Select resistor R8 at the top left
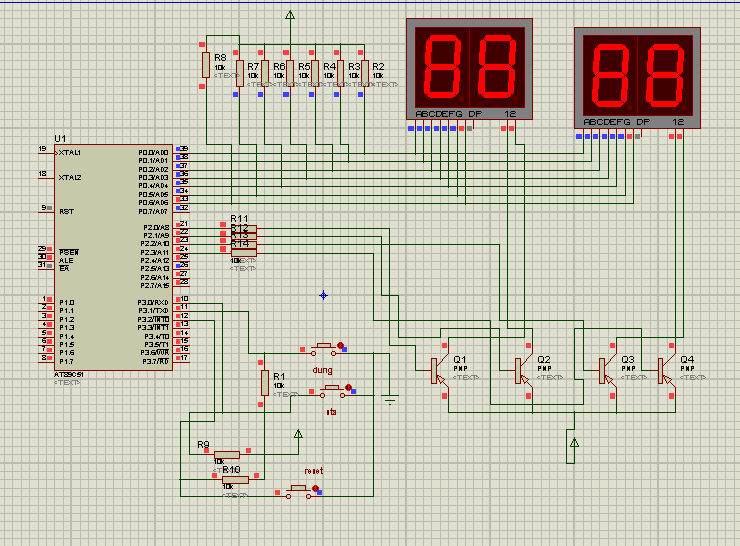 (x=206, y=65)
